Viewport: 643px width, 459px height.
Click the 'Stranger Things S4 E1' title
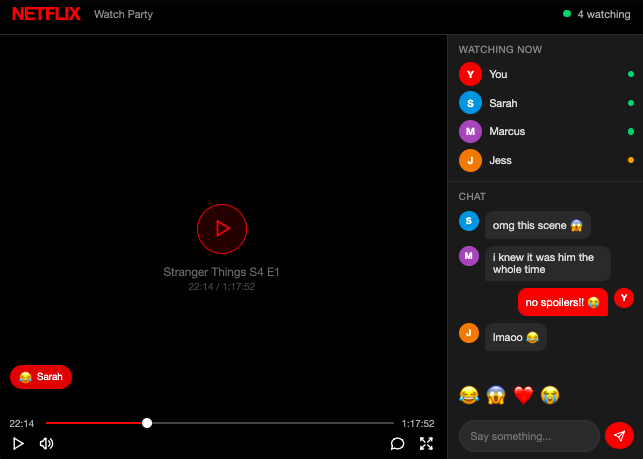(221, 272)
